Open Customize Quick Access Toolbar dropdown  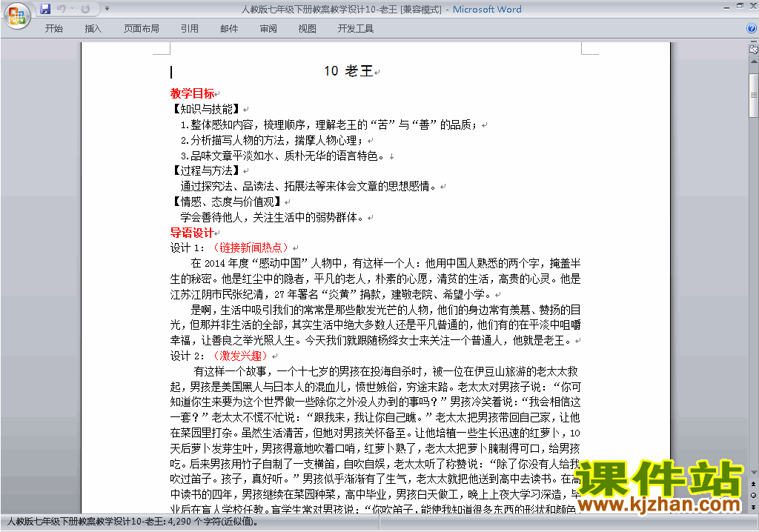107,9
